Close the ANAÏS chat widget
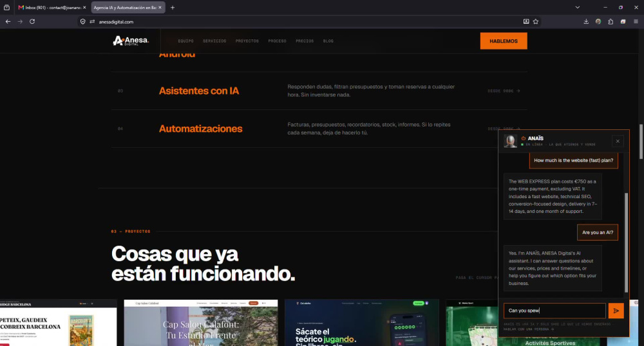 pyautogui.click(x=618, y=141)
